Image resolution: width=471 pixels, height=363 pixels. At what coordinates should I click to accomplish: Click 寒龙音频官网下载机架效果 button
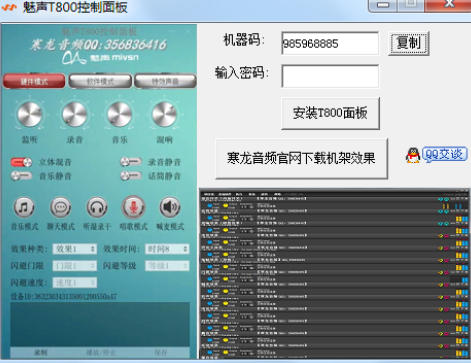click(301, 158)
